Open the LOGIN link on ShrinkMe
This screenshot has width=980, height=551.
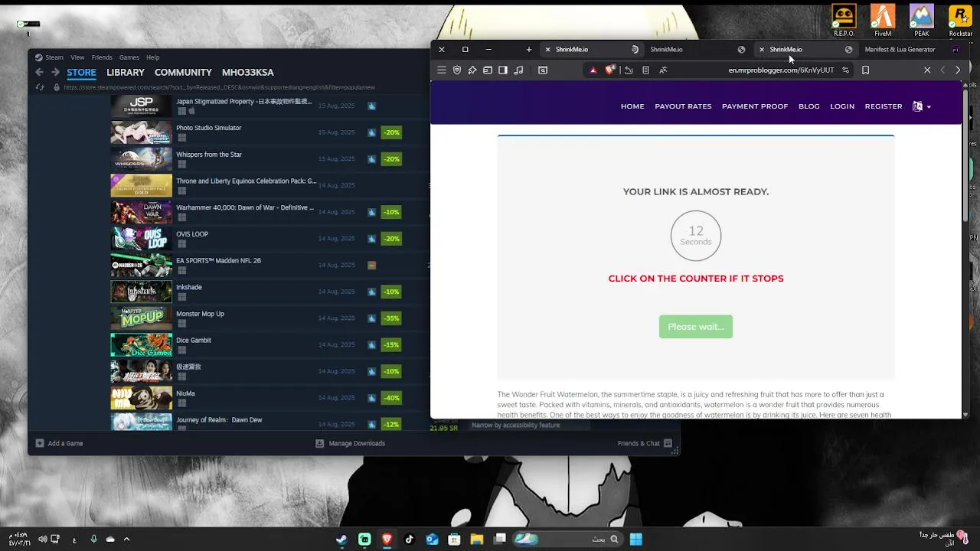pos(842,106)
